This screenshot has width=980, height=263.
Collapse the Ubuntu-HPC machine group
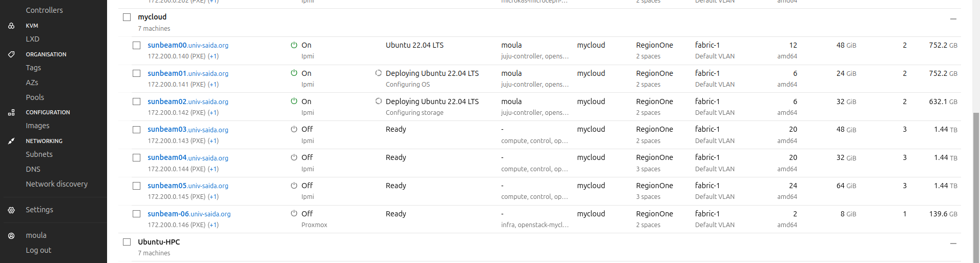953,244
